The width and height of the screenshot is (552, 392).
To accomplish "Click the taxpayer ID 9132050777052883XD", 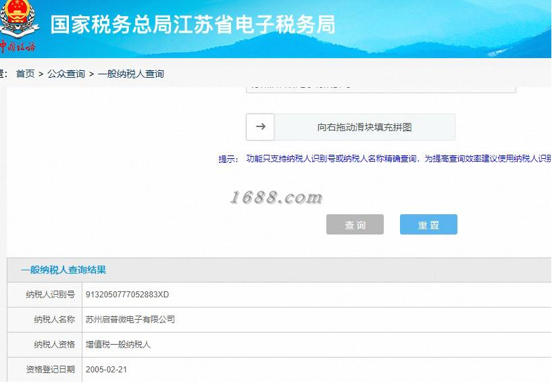I will pos(127,295).
